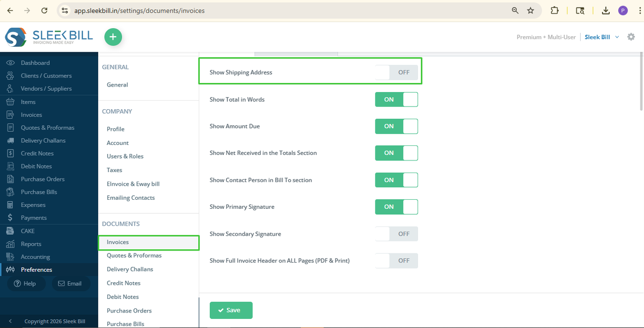The height and width of the screenshot is (328, 644).
Task: Toggle Show Secondary Signature switch
Action: coord(396,234)
